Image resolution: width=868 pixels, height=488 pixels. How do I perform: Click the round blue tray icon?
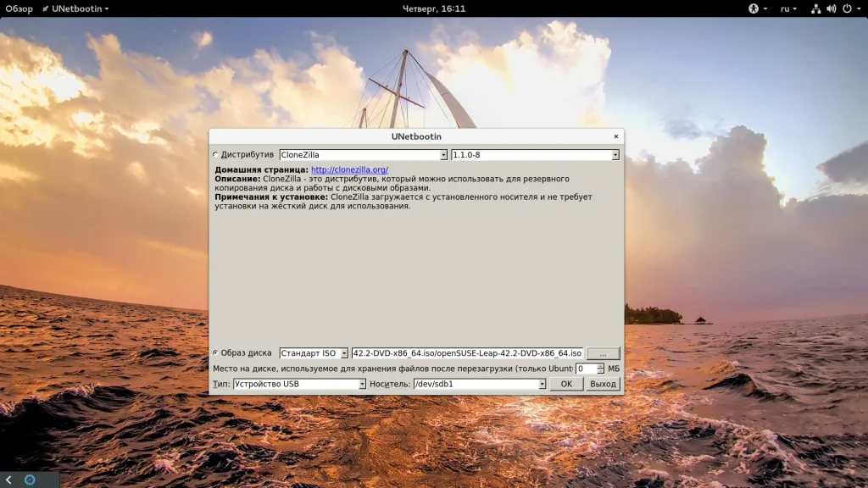pyautogui.click(x=30, y=480)
